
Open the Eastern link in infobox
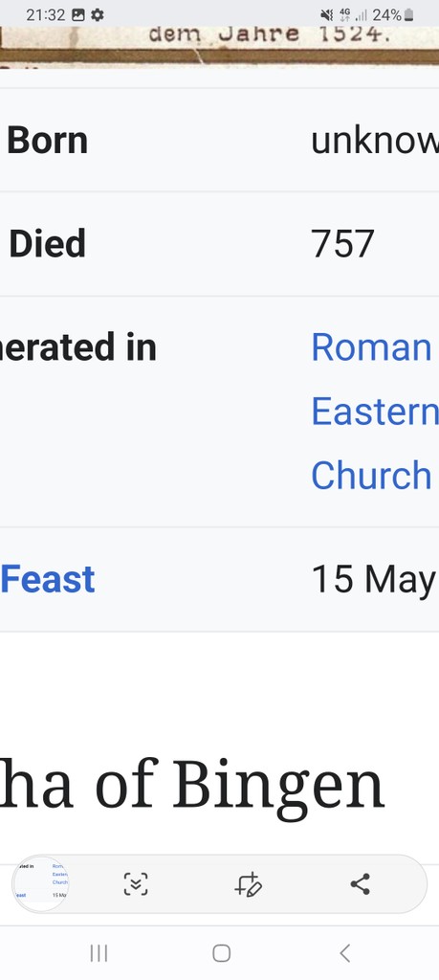(375, 412)
